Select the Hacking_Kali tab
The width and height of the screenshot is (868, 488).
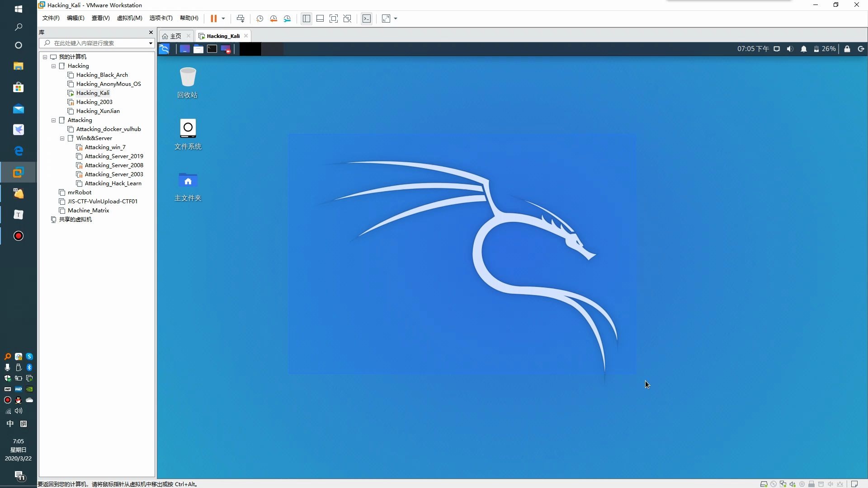[x=224, y=36]
